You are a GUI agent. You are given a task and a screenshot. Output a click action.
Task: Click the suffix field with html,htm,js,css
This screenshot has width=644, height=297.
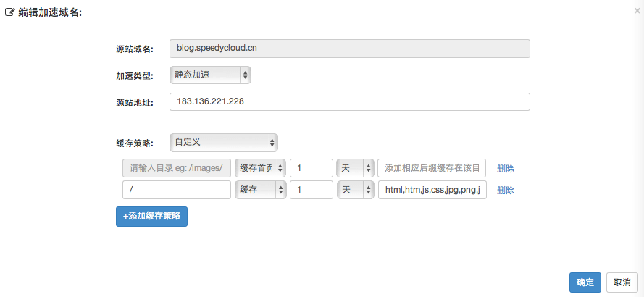click(432, 190)
